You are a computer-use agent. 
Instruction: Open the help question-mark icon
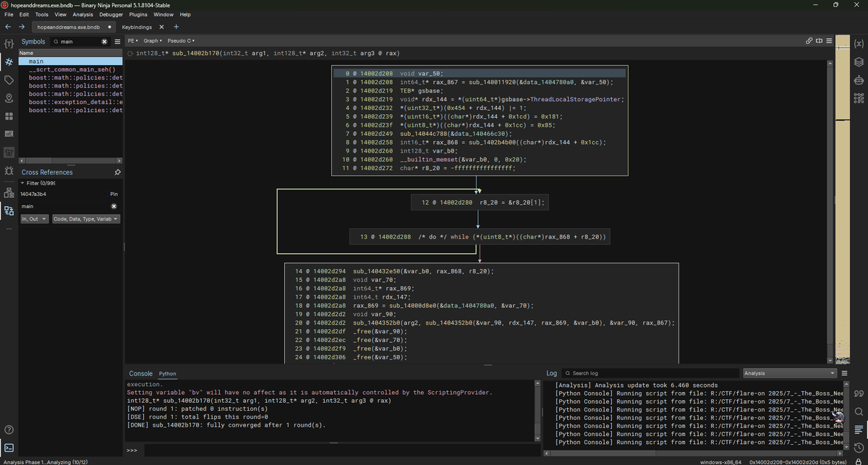tap(9, 430)
